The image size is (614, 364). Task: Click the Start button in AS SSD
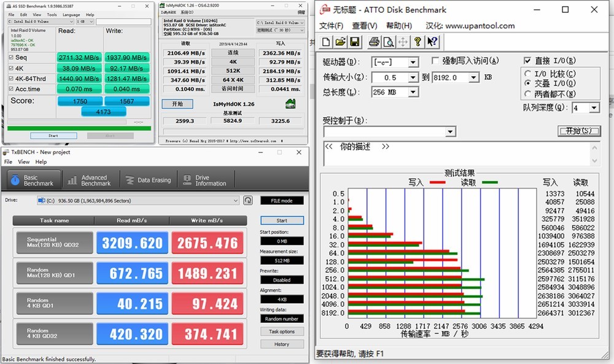coord(53,136)
